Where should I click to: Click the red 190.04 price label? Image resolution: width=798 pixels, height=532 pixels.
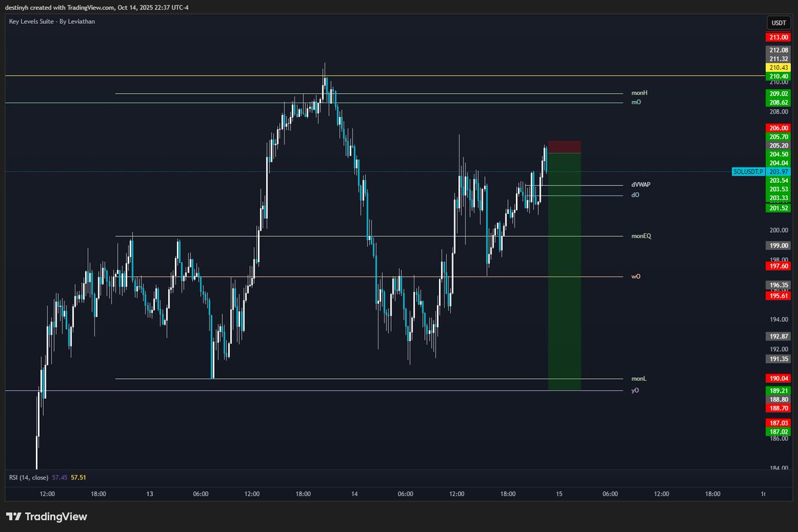(777, 378)
